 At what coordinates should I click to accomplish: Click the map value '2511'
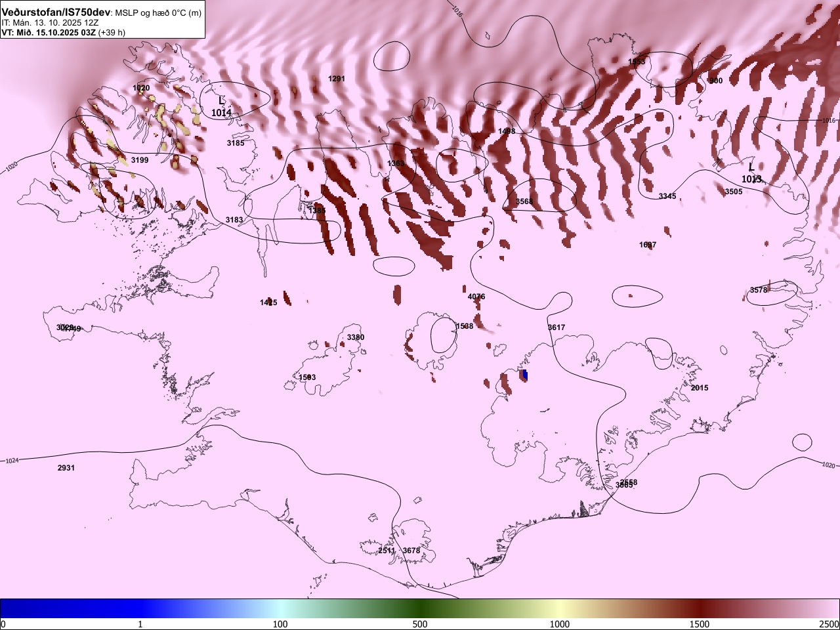point(387,551)
